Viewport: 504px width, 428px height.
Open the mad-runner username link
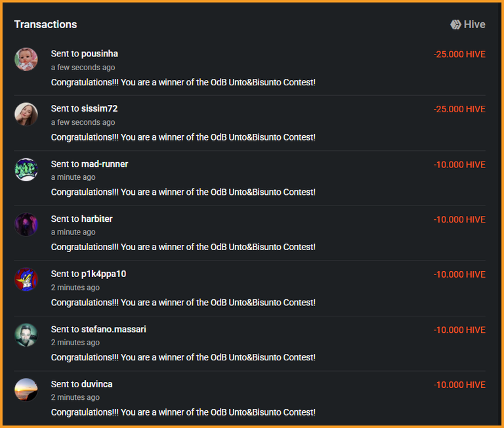105,164
